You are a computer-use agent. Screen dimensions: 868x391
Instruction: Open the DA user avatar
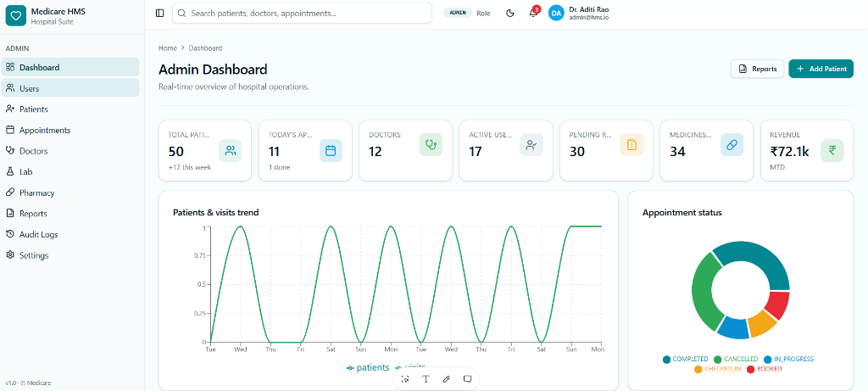tap(556, 14)
